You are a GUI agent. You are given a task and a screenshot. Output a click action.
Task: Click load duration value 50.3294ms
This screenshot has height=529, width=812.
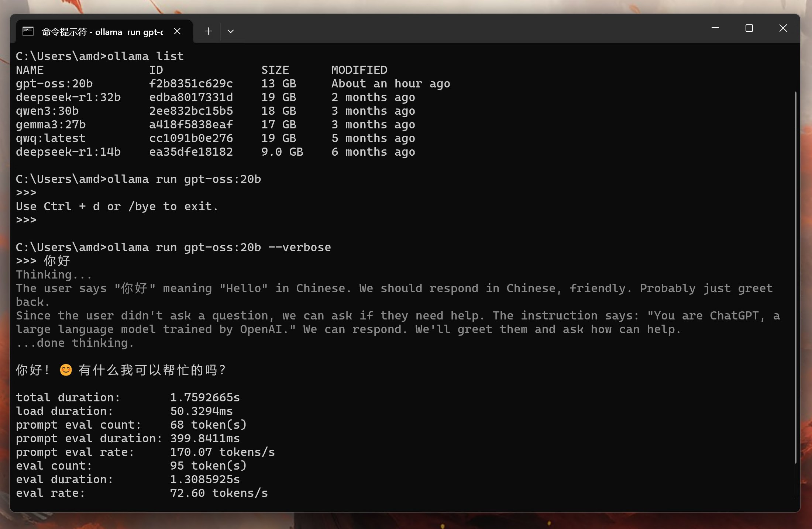(202, 411)
